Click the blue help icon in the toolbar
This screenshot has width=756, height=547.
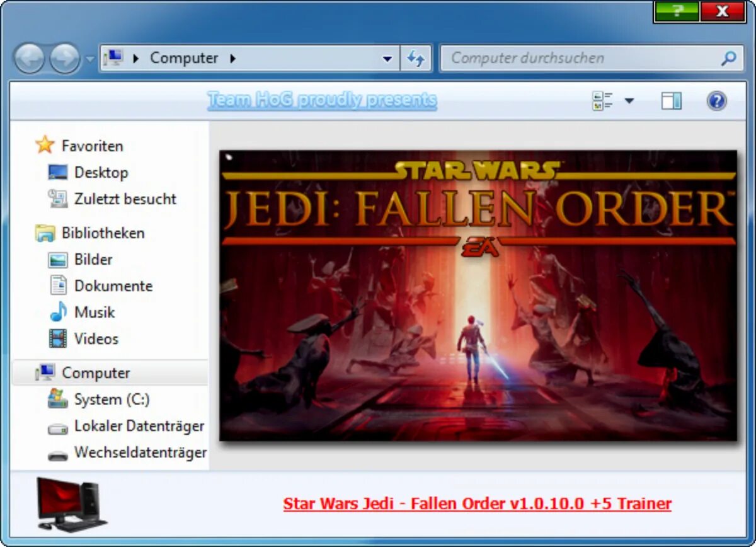click(717, 101)
